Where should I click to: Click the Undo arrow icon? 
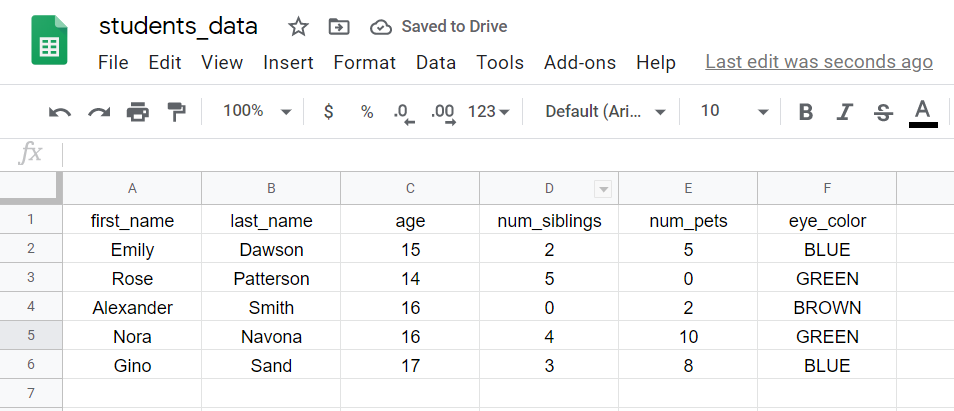tap(60, 112)
